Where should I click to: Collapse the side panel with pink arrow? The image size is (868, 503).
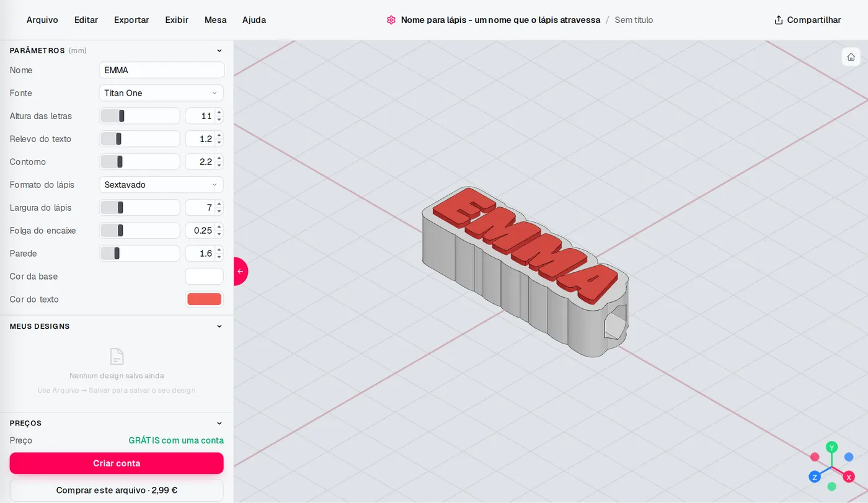point(241,271)
